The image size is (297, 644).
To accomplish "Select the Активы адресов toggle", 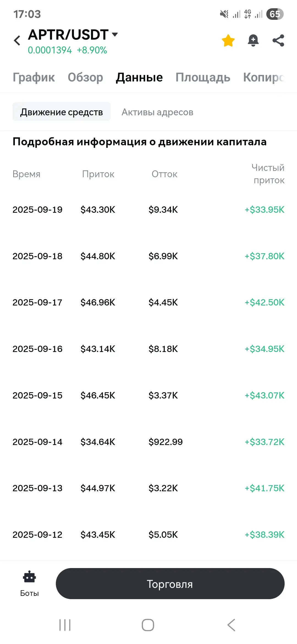I will (x=157, y=112).
